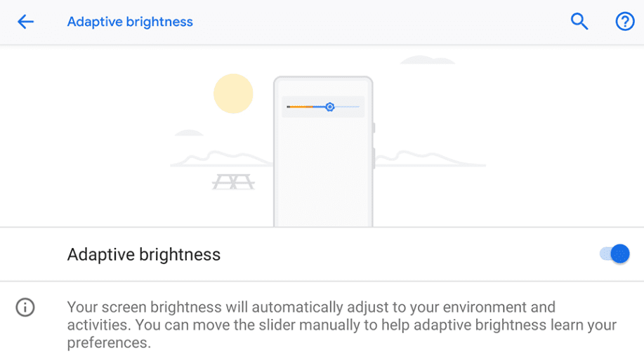Click the phone illustration body
This screenshot has height=359, width=644.
click(323, 151)
